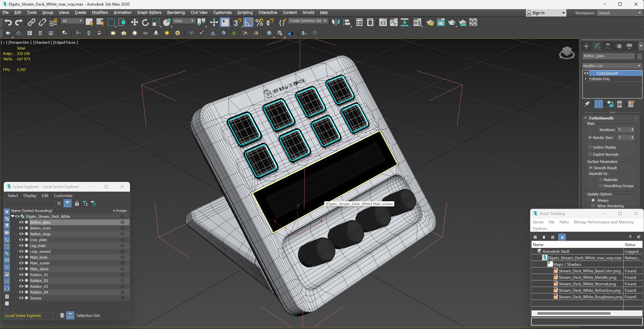The height and width of the screenshot is (329, 644).
Task: Select the Select and Link tool
Action: click(x=31, y=22)
